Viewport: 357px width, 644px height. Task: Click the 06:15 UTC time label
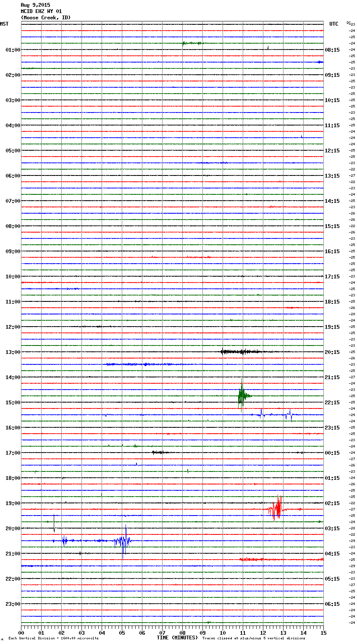(332, 604)
